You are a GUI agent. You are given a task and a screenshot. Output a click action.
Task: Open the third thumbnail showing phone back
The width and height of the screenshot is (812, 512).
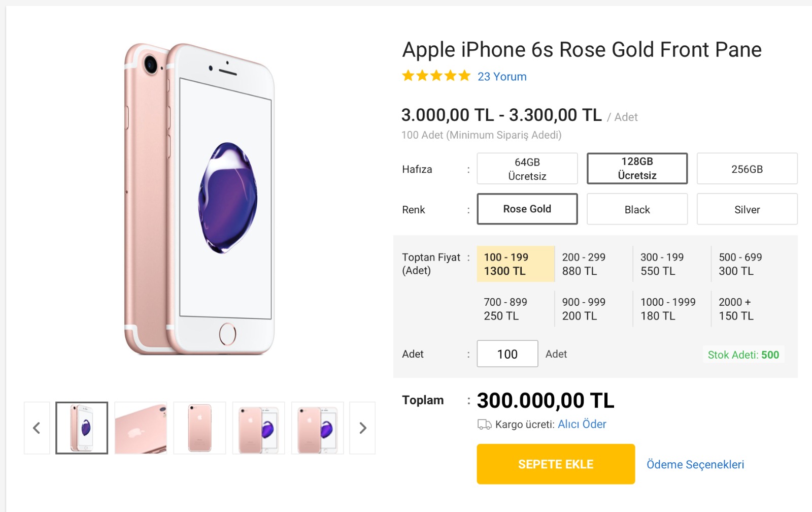[x=199, y=428]
